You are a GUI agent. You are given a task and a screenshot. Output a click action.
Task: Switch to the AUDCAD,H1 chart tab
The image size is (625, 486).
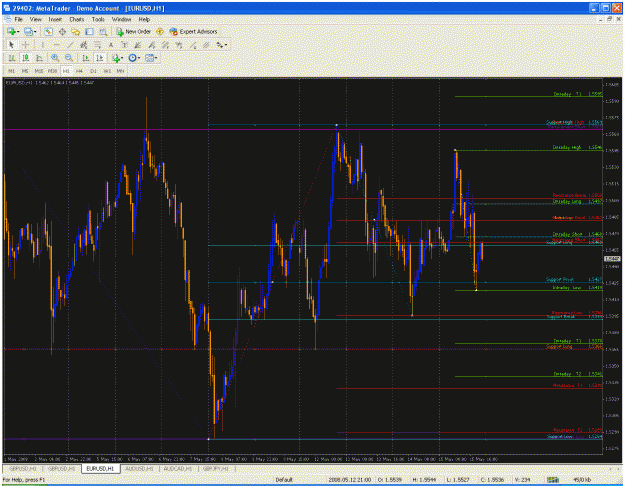pyautogui.click(x=178, y=469)
